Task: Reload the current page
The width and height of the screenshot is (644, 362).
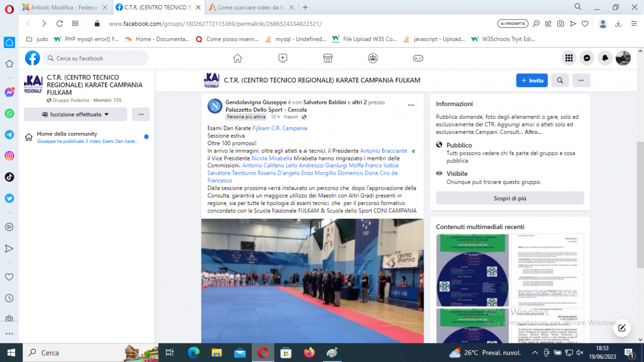Action: [x=59, y=24]
